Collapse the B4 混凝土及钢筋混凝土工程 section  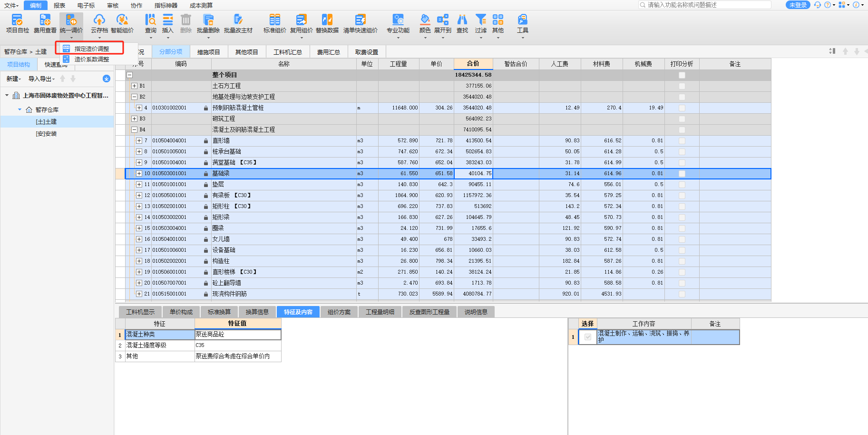[134, 130]
